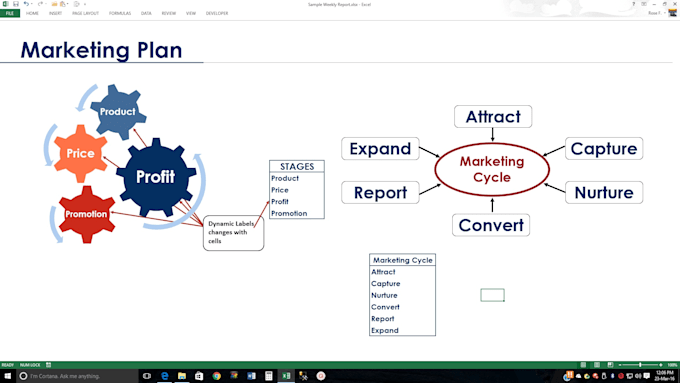
Task: Click the 100% zoom level
Action: [672, 365]
